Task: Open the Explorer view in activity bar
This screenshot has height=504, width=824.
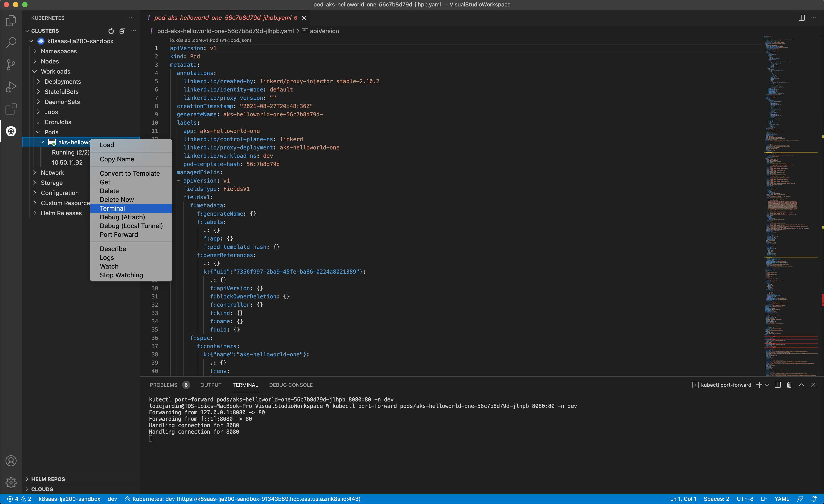Action: click(11, 21)
